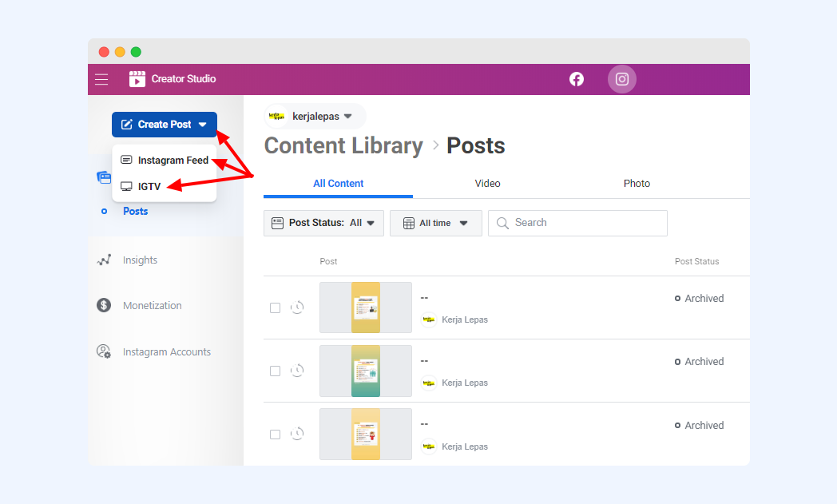This screenshot has width=837, height=504.
Task: Click the Post column header
Action: (x=328, y=262)
